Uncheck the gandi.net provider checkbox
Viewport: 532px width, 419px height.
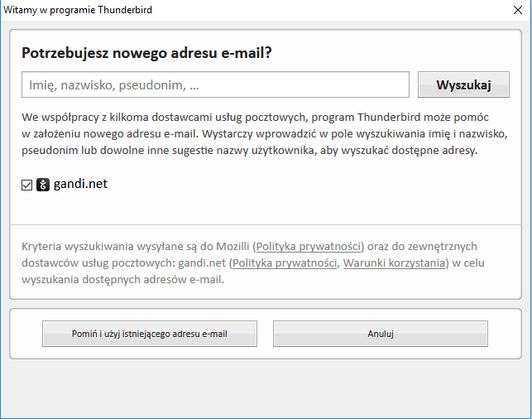click(x=26, y=185)
